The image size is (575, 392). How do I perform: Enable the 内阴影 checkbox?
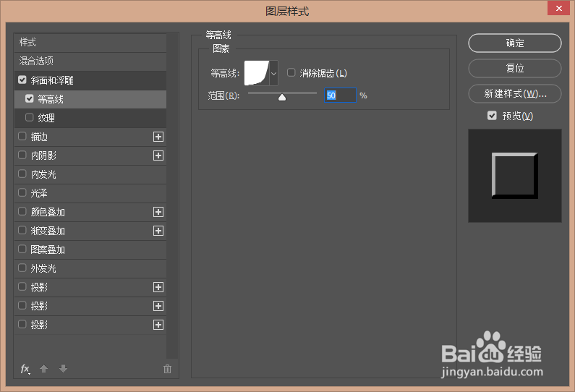22,155
